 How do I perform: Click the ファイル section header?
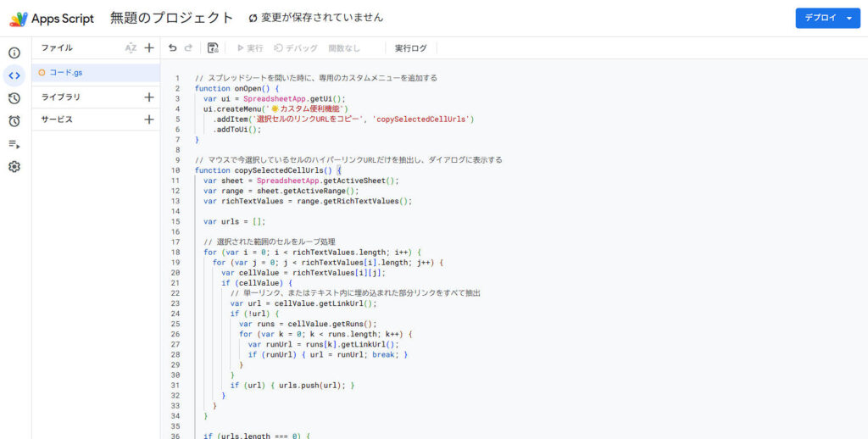(57, 48)
